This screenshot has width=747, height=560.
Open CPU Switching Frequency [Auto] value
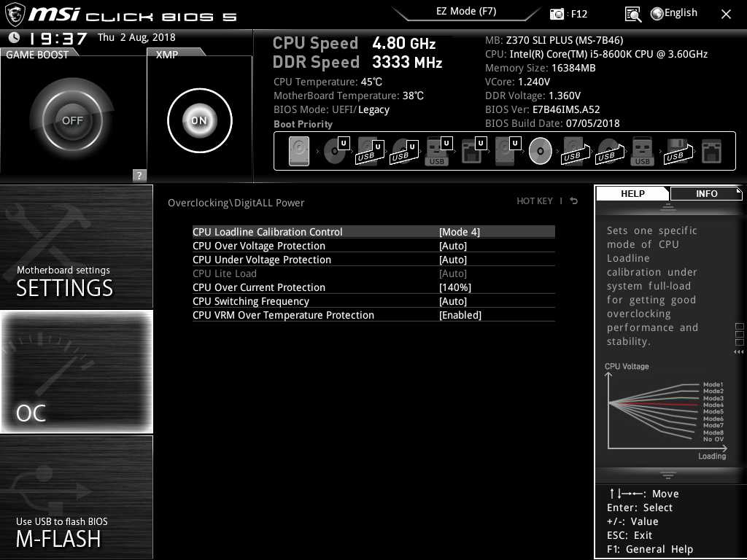(x=452, y=301)
